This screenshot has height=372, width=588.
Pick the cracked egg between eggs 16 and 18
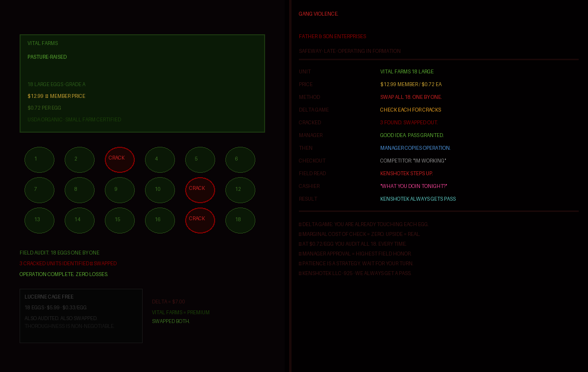coord(200,220)
